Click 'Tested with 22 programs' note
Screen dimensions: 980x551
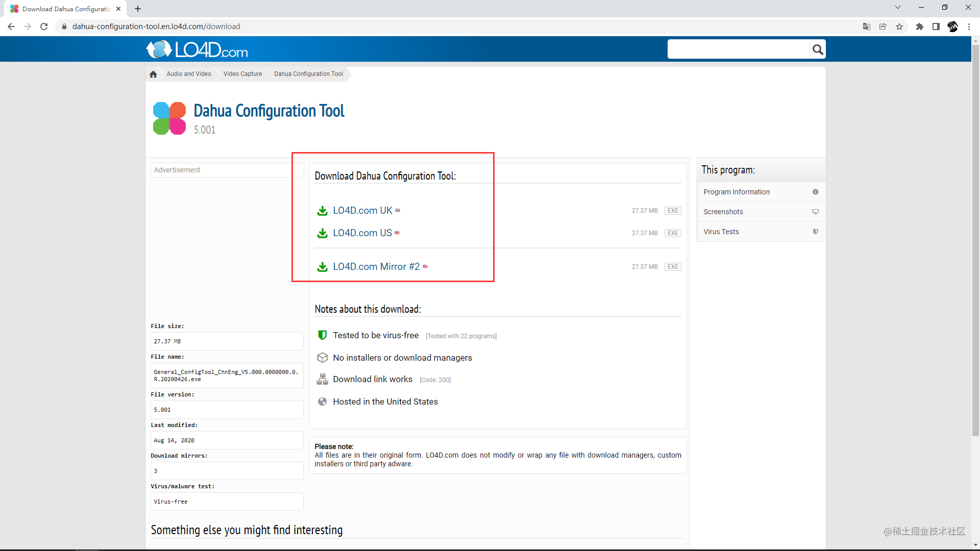click(461, 336)
